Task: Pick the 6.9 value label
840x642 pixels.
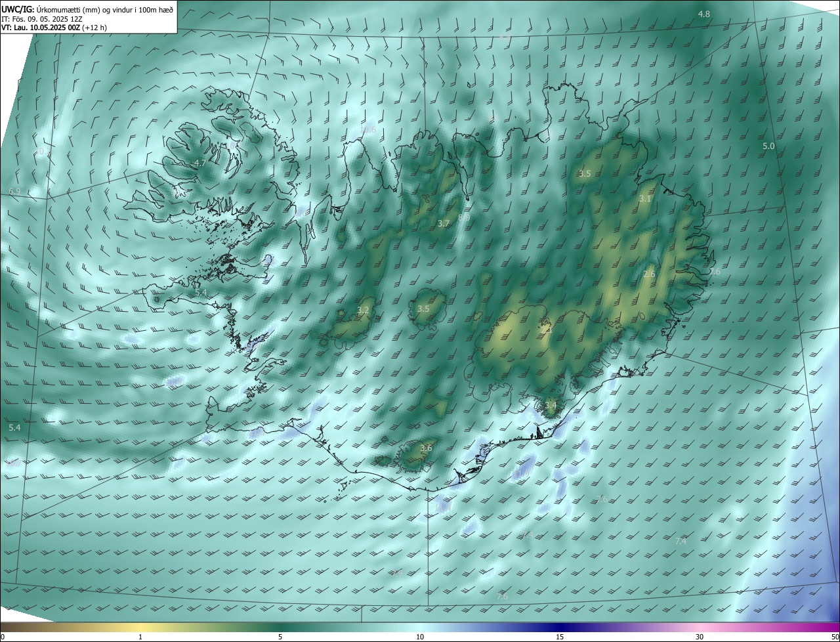Action: click(x=14, y=191)
